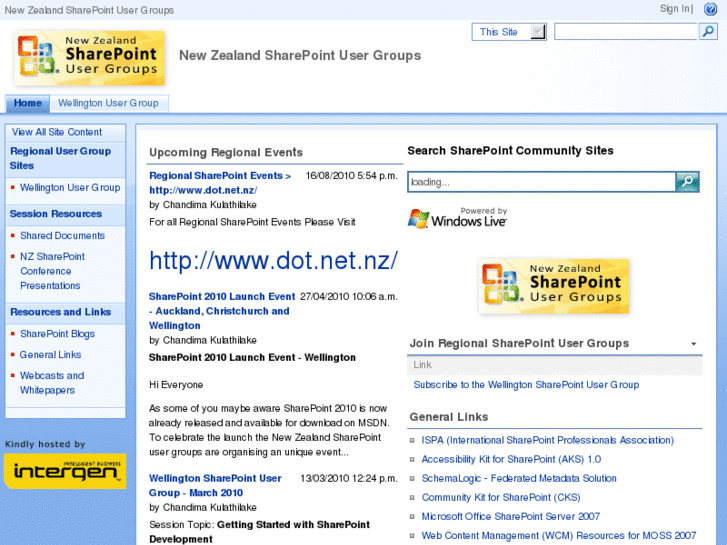Open Microsoft Office SharePoint Server 2007 link
727x545 pixels.
tap(510, 516)
